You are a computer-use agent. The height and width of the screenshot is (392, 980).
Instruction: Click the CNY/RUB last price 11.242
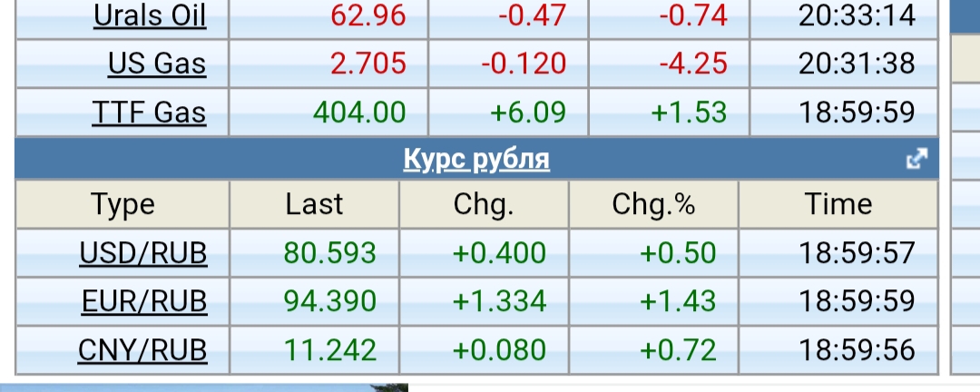click(329, 349)
